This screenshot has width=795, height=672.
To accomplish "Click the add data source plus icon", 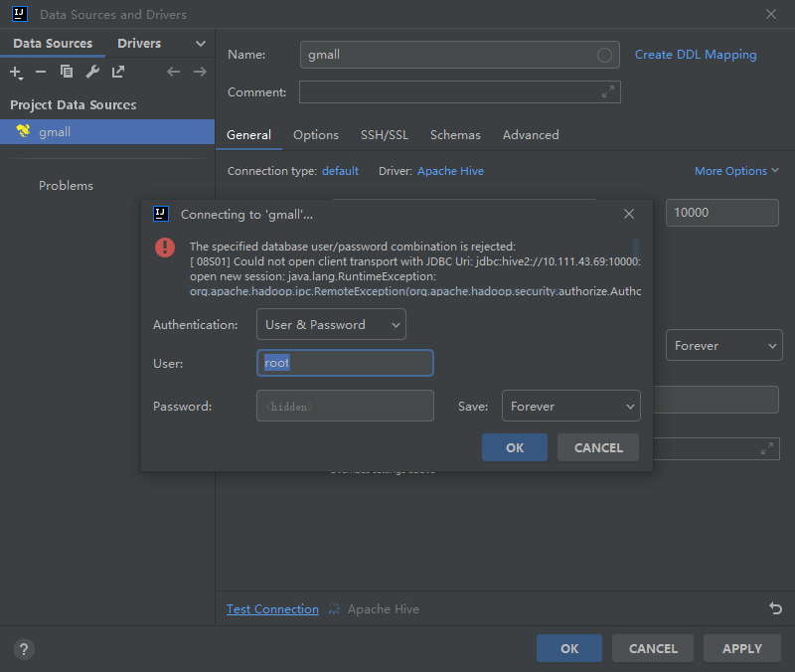I will click(16, 72).
